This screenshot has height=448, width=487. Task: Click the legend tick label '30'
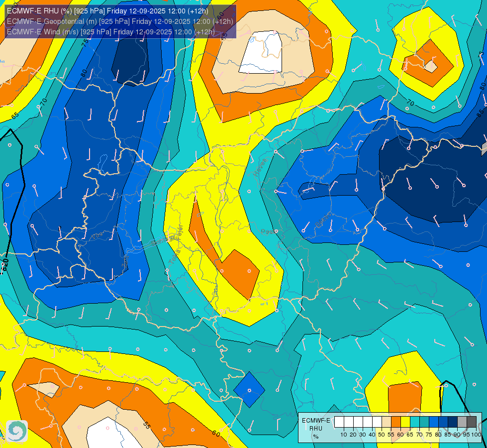coord(363,435)
